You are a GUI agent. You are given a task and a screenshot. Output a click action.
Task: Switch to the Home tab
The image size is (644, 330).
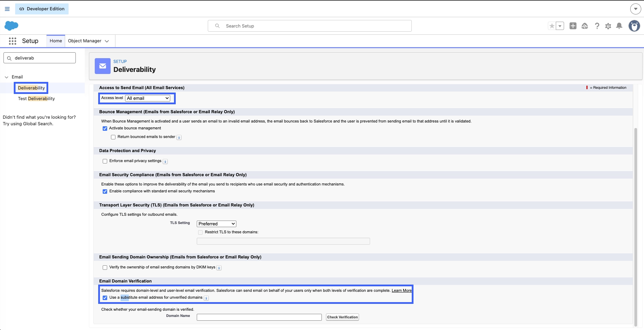click(x=56, y=41)
